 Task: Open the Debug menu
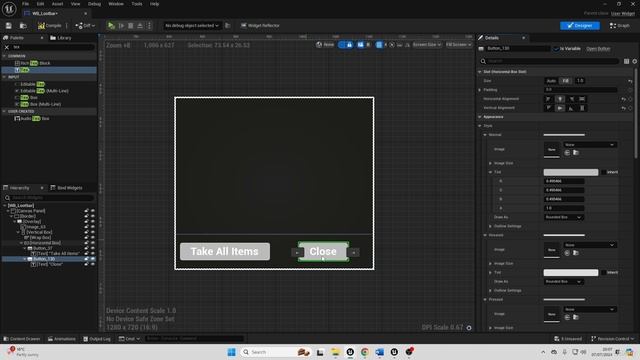click(x=94, y=4)
